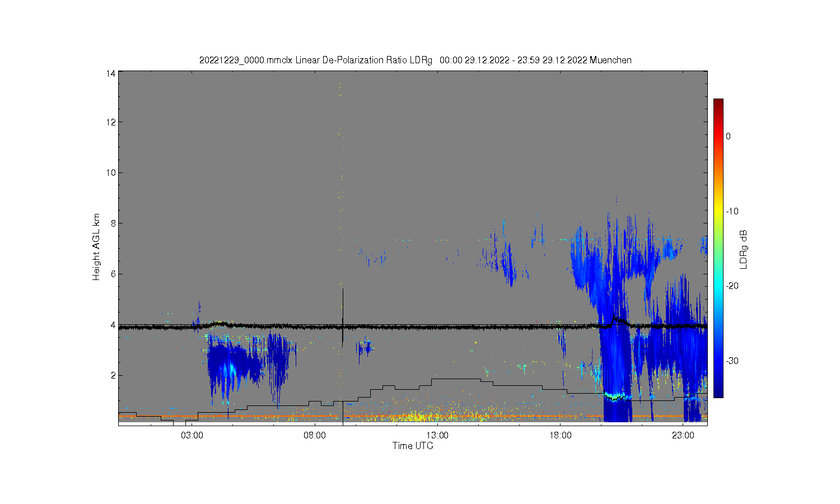Click the plot title text at top
Image resolution: width=840 pixels, height=504 pixels.
(416, 60)
